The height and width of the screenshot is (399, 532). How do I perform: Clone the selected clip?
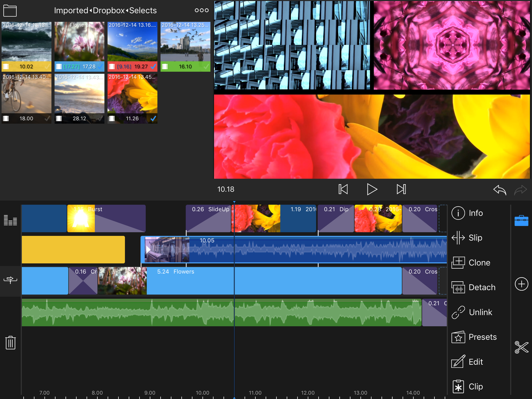click(x=471, y=263)
